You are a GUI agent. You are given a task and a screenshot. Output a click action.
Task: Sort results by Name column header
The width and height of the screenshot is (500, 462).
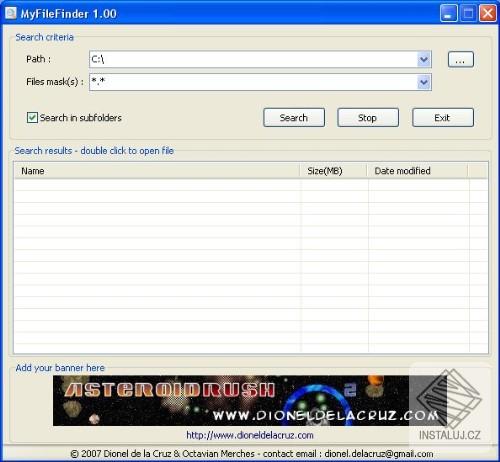point(157,171)
